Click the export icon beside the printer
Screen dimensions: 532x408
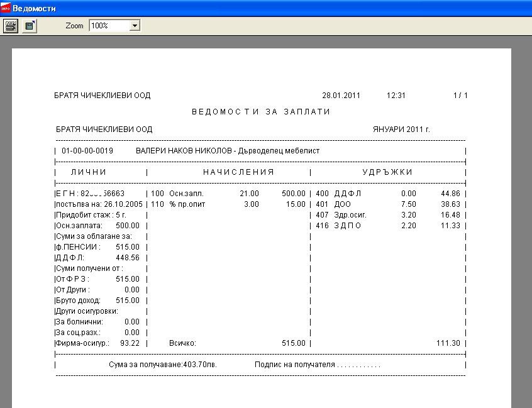[30, 26]
